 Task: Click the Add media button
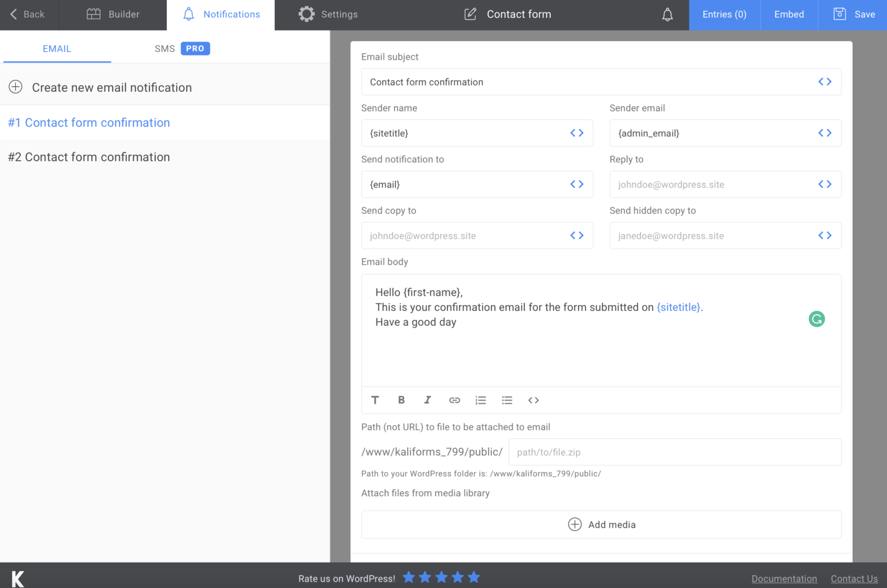(601, 524)
